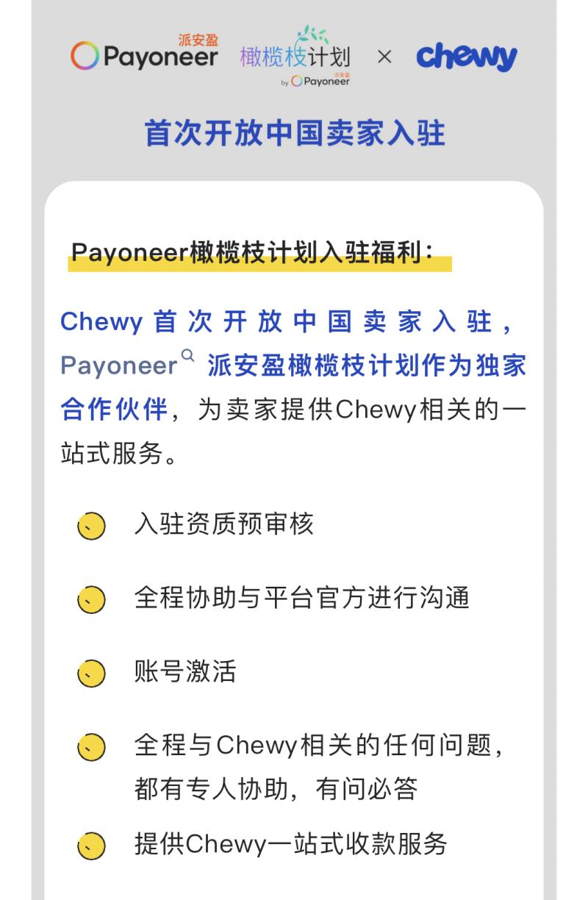
Task: Click the 合作伙伴 blue highlighted text
Action: 114,409
